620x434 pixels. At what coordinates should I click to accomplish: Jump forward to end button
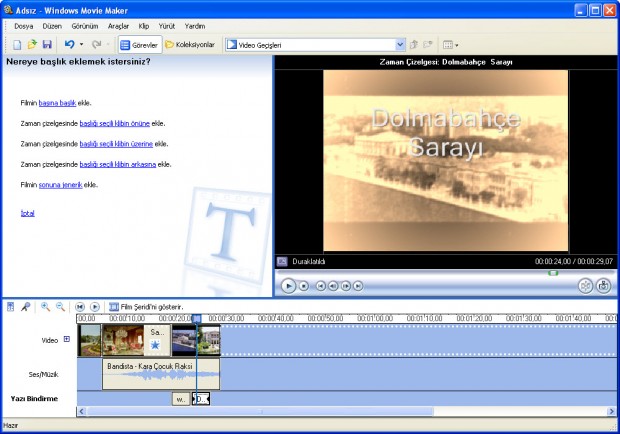(x=358, y=286)
